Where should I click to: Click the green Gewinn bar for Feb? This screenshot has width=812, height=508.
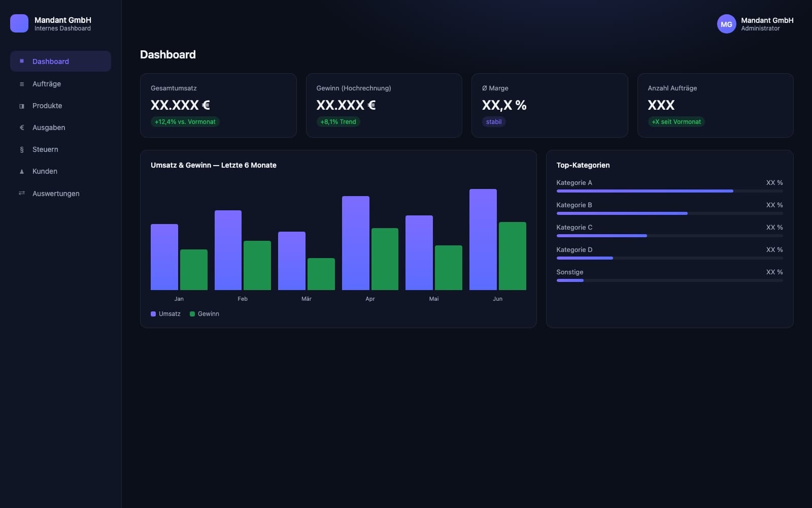point(257,265)
